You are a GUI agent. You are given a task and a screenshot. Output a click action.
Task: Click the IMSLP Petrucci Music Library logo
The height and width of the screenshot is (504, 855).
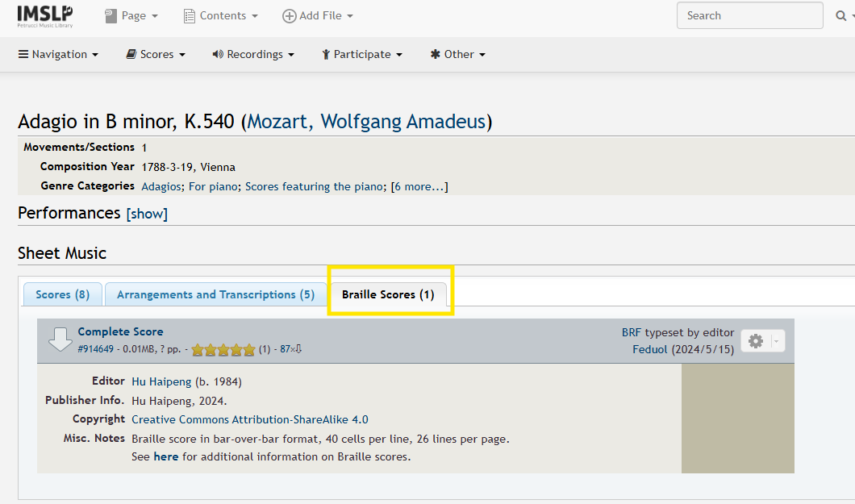click(x=44, y=16)
